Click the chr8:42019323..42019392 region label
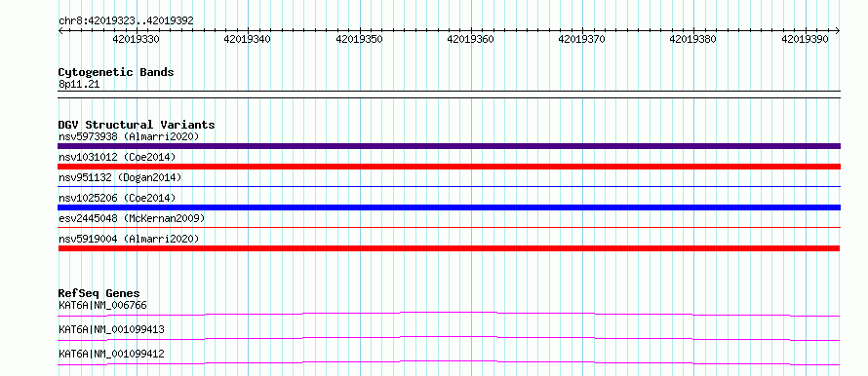The height and width of the screenshot is (376, 868). [x=126, y=20]
